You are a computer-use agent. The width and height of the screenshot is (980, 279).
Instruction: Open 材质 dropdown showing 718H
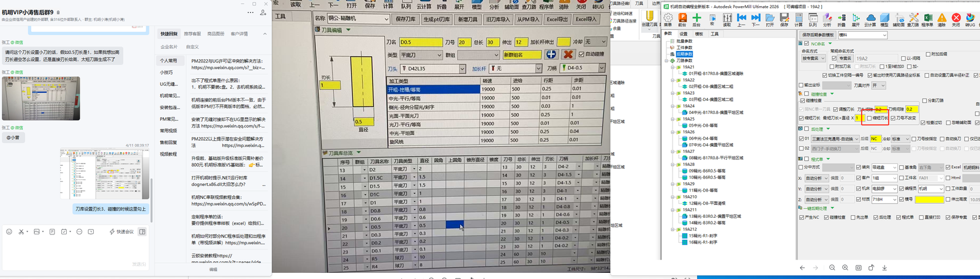pos(884,199)
